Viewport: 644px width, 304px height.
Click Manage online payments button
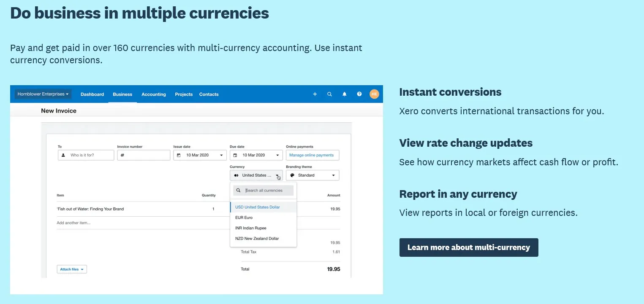pyautogui.click(x=312, y=155)
